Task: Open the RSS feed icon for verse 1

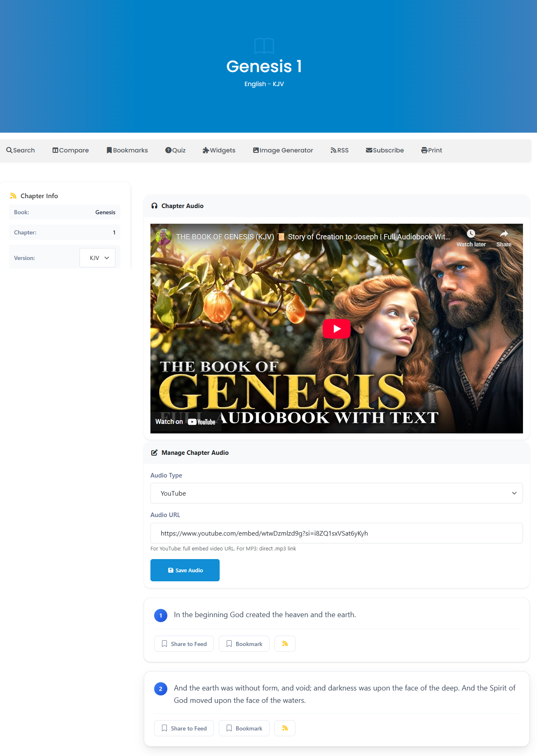Action: point(285,644)
